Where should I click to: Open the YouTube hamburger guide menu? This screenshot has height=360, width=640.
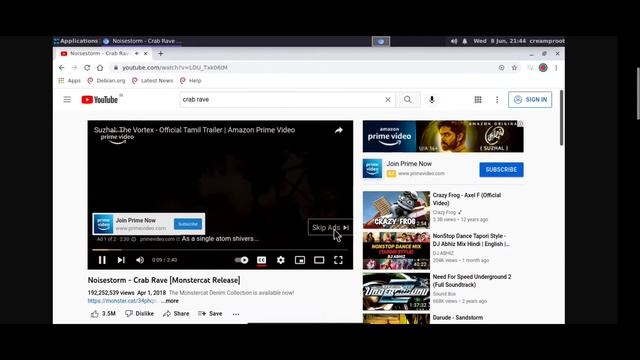[x=67, y=100]
